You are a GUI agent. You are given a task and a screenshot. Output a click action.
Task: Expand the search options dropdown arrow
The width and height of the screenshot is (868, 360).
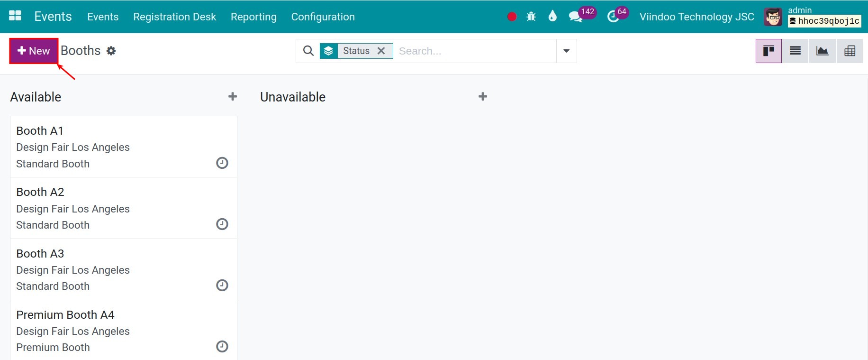pyautogui.click(x=566, y=51)
